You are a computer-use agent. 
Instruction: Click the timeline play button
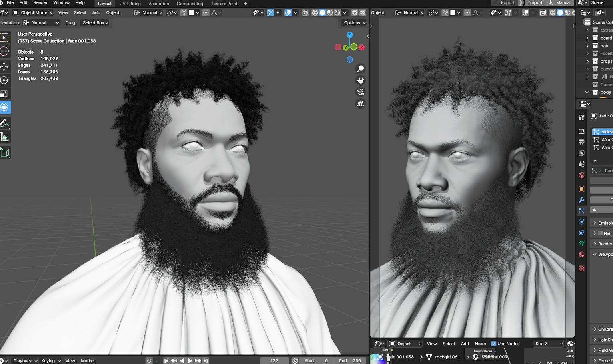190,361
